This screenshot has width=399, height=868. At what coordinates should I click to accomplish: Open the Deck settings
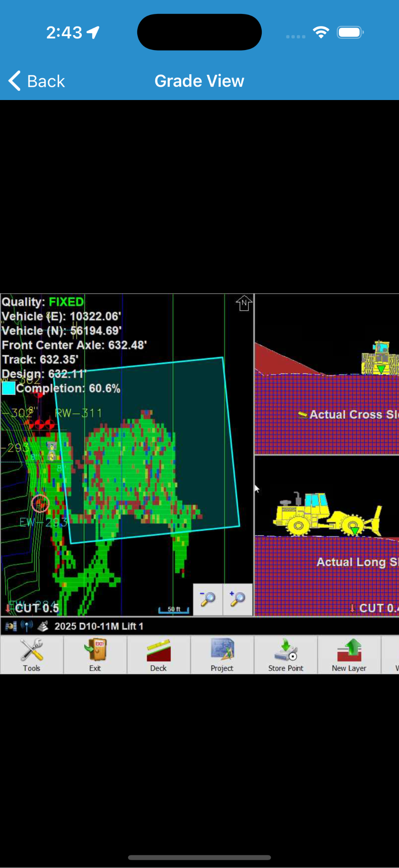(x=158, y=655)
